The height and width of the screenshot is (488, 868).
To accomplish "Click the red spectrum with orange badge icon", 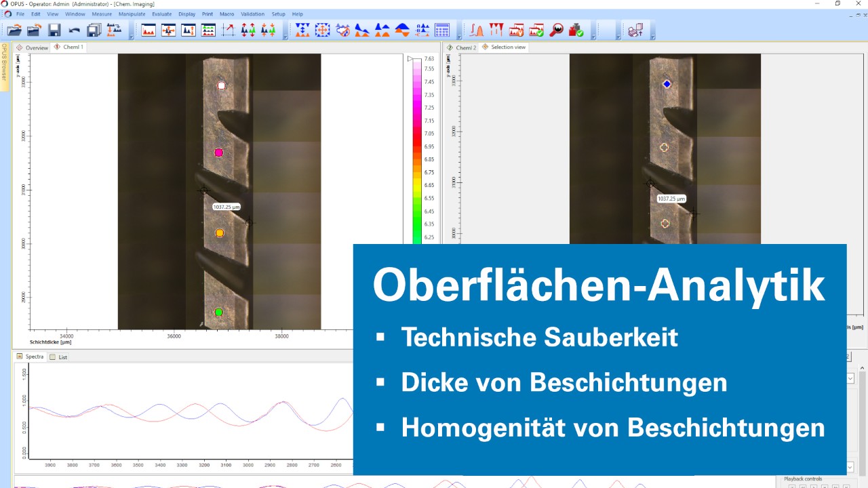I will click(517, 30).
